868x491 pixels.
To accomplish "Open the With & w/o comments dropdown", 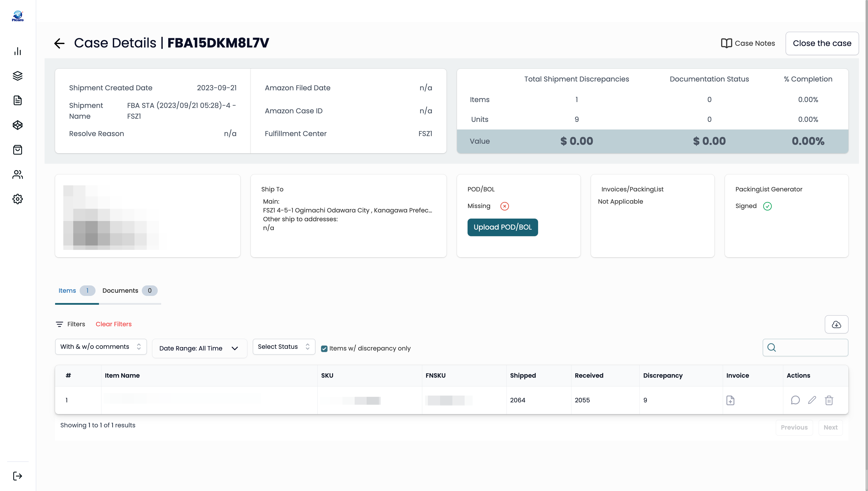I will click(101, 347).
